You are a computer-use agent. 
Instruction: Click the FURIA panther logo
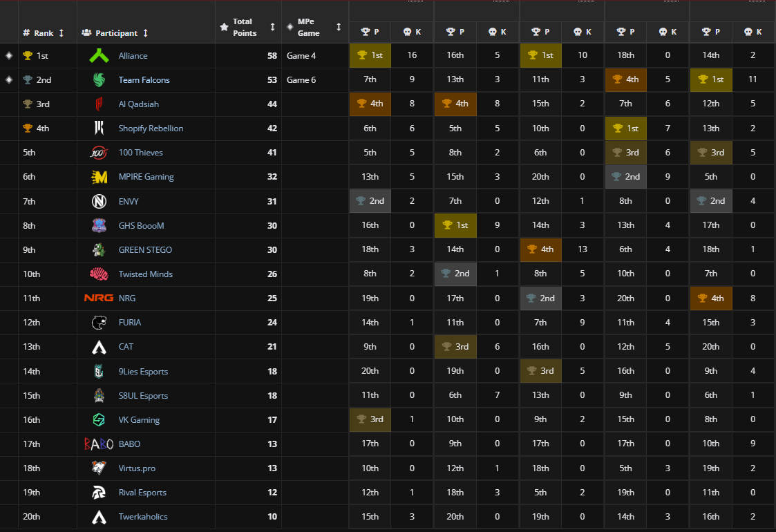99,322
